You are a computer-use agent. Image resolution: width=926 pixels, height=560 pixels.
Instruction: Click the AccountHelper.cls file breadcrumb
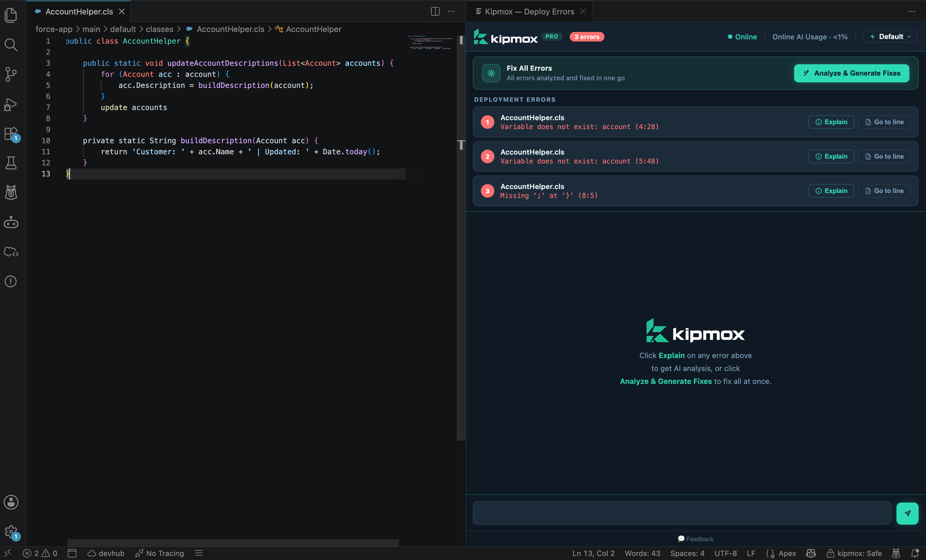(x=225, y=29)
